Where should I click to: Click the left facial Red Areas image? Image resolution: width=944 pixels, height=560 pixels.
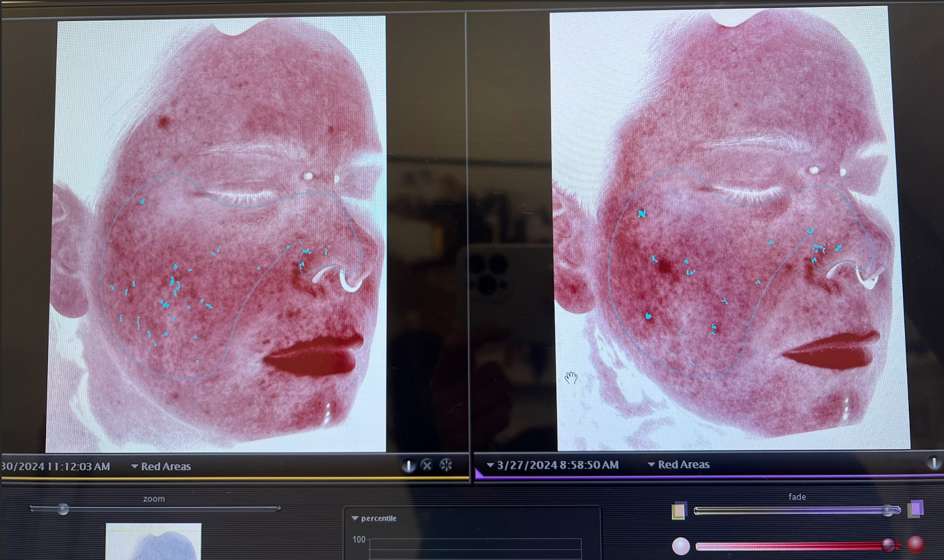(216, 234)
